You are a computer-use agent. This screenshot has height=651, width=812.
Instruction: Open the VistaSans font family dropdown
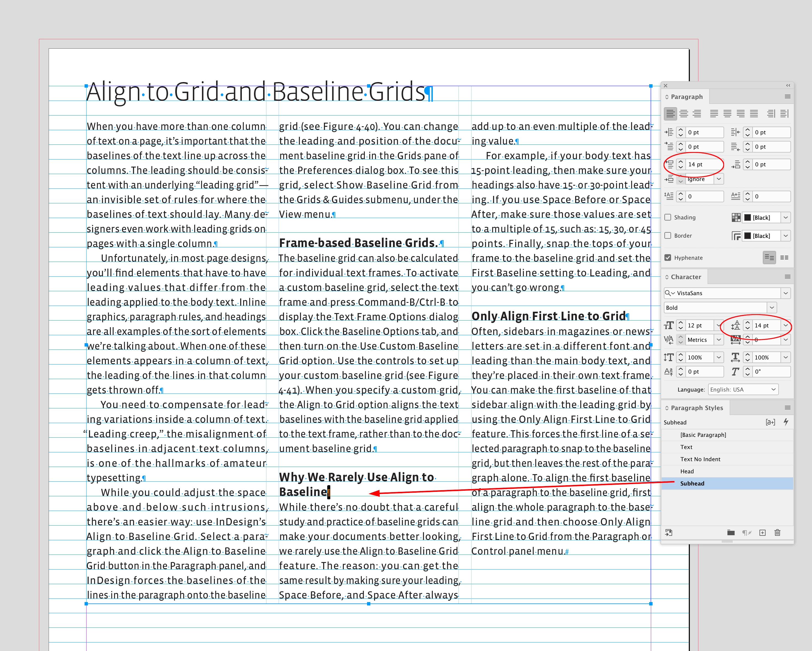click(x=785, y=293)
